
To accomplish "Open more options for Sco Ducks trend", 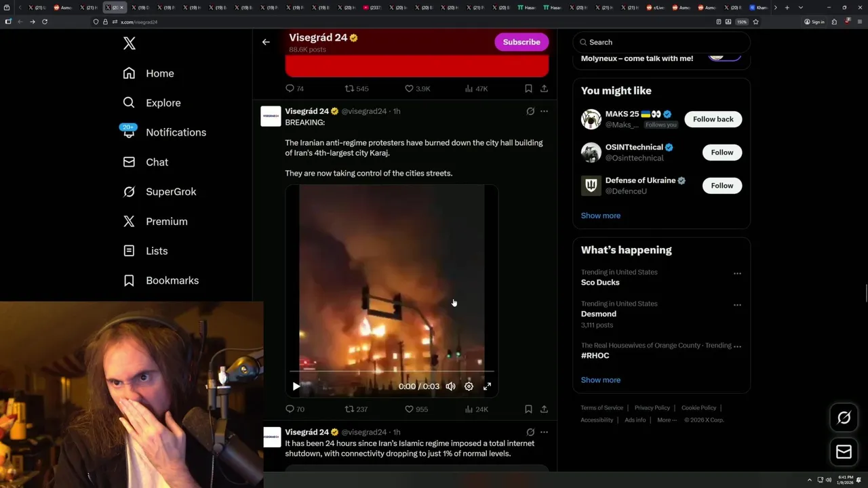I will click(x=737, y=274).
